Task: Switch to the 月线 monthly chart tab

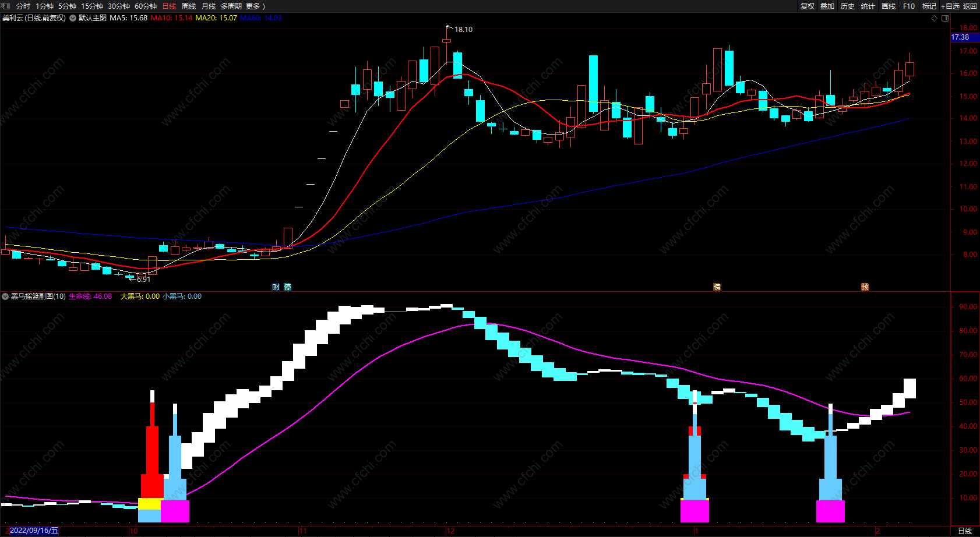Action: (x=209, y=6)
